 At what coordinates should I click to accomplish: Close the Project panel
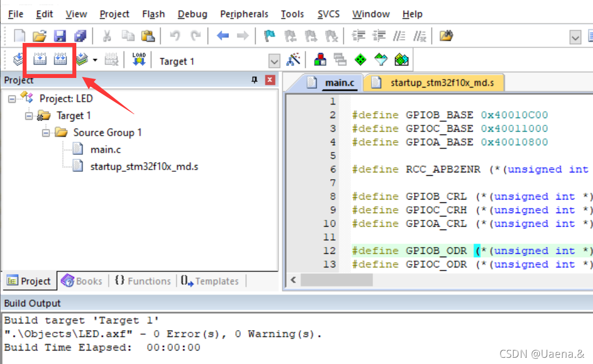270,80
